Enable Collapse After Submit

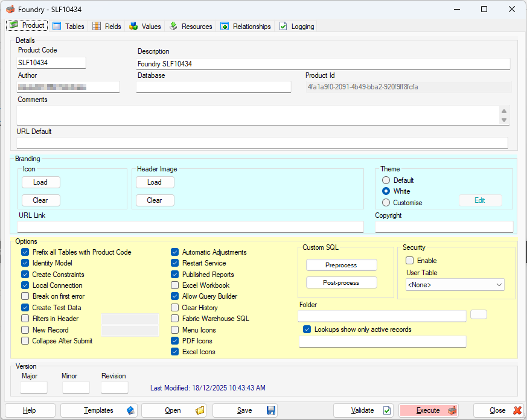pos(25,341)
